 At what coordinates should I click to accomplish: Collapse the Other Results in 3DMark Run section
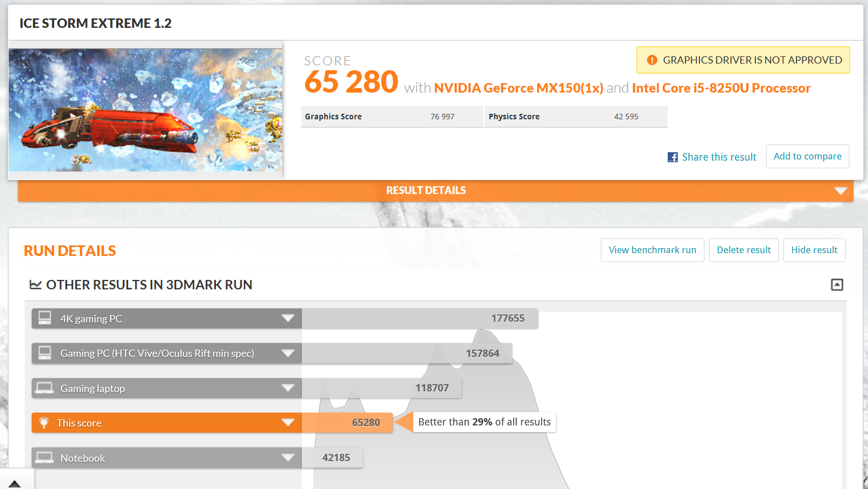[837, 285]
